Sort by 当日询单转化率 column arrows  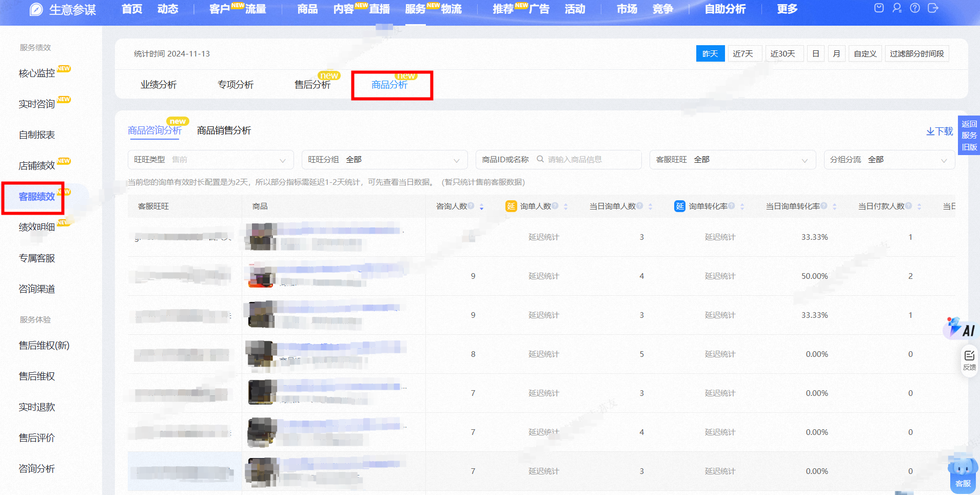[x=834, y=206]
